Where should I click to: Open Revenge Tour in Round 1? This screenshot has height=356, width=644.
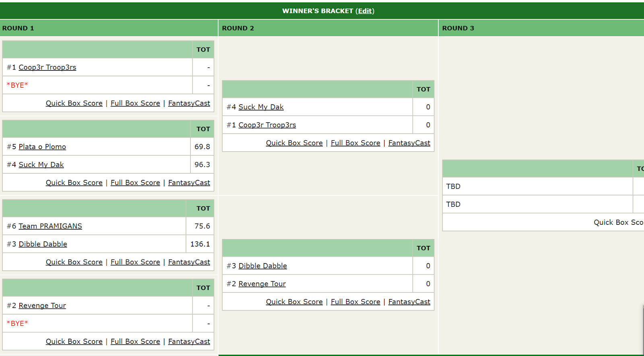coord(42,306)
